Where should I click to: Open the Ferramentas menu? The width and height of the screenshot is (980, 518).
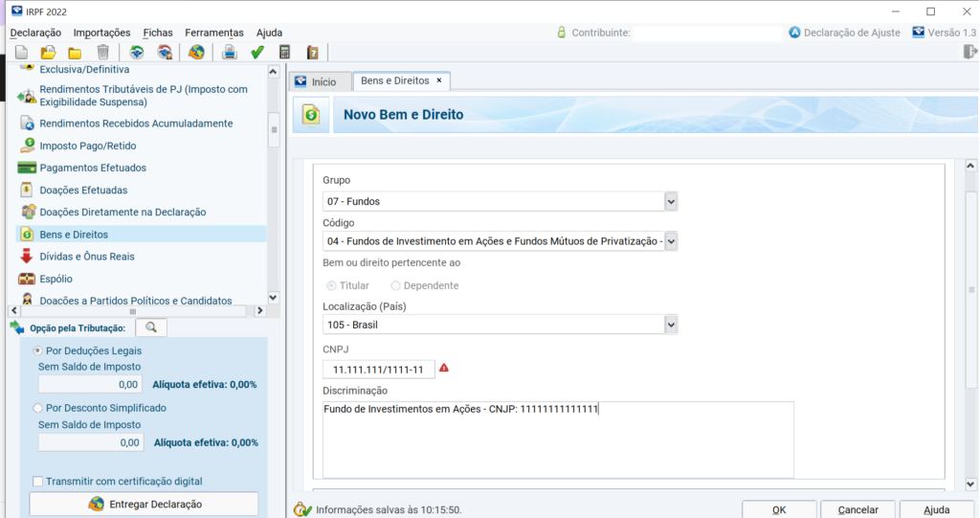(214, 33)
